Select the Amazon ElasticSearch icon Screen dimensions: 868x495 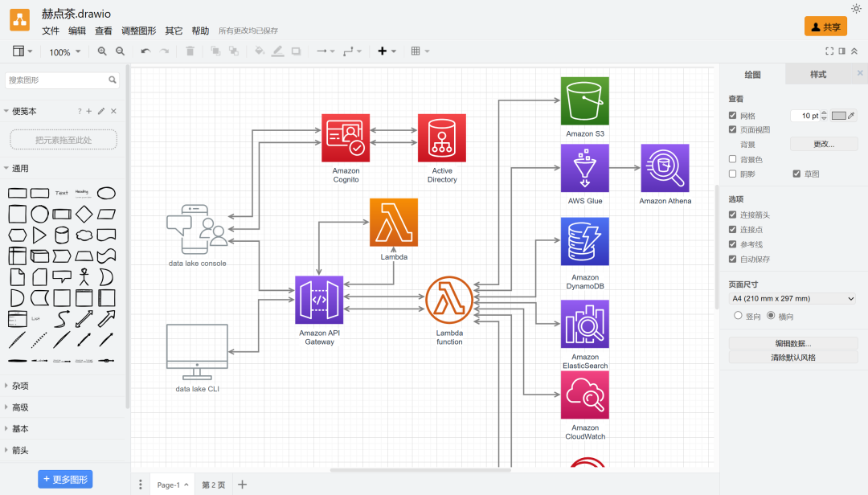[584, 324]
